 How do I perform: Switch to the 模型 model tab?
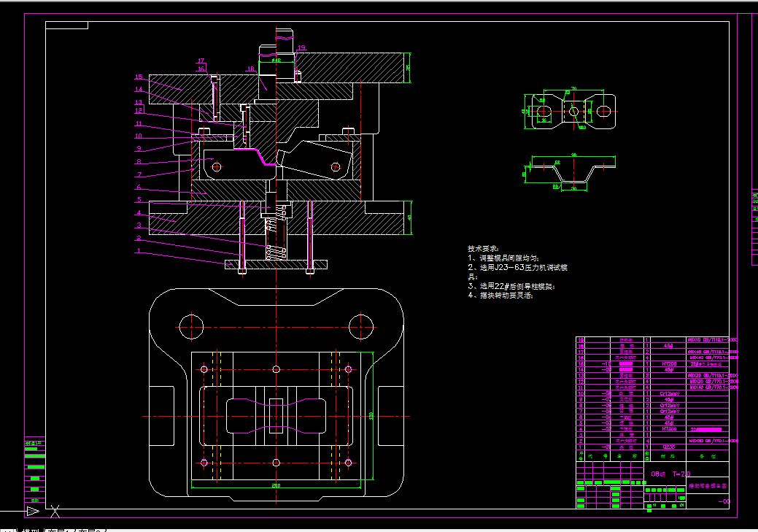click(x=31, y=531)
